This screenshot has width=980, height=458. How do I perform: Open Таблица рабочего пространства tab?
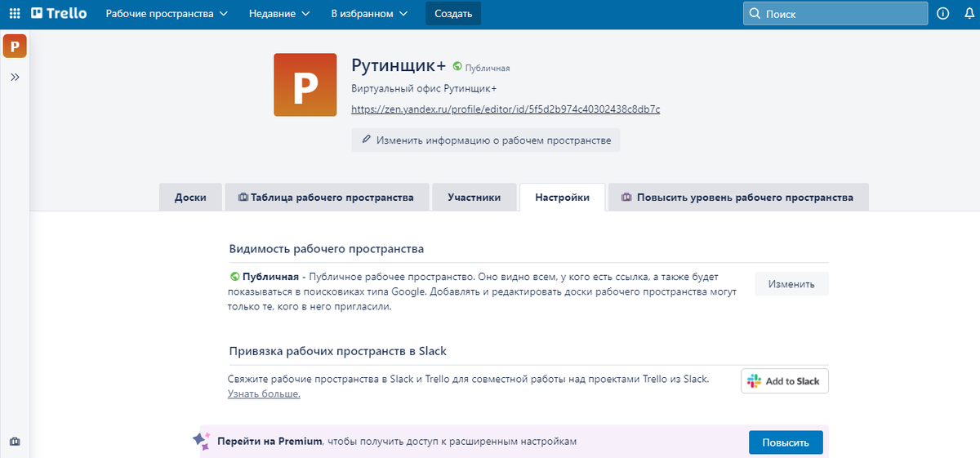pyautogui.click(x=326, y=198)
